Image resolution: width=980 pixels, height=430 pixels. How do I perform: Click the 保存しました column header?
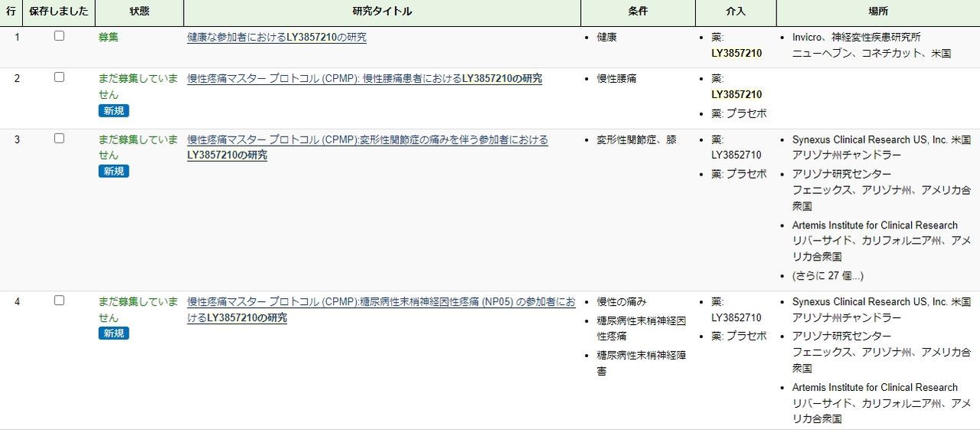click(x=59, y=11)
